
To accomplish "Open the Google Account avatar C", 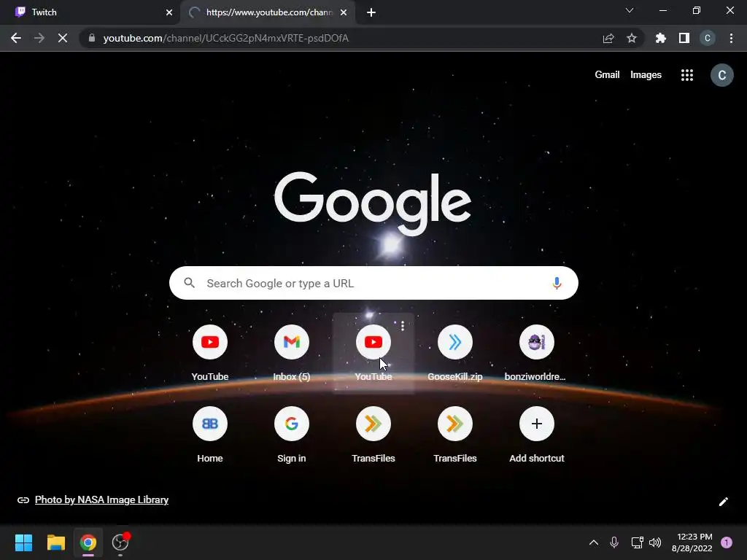I will [721, 75].
